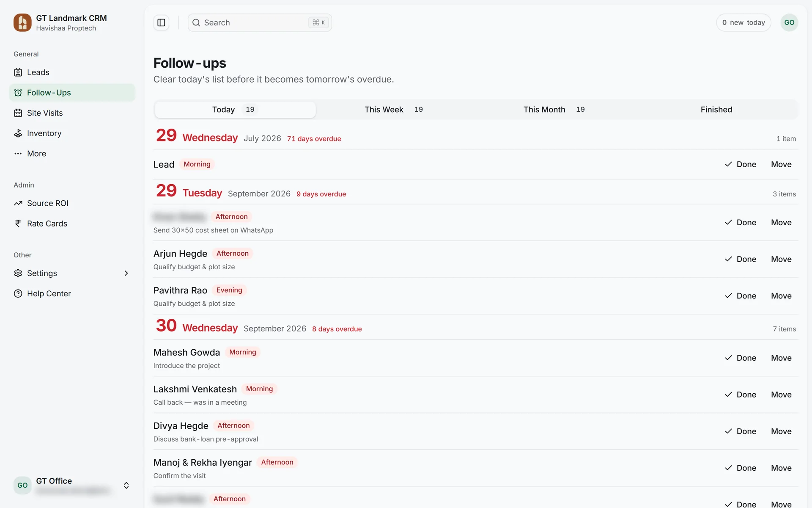Viewport: 812px width, 508px height.
Task: Open Source ROI report
Action: (72, 203)
